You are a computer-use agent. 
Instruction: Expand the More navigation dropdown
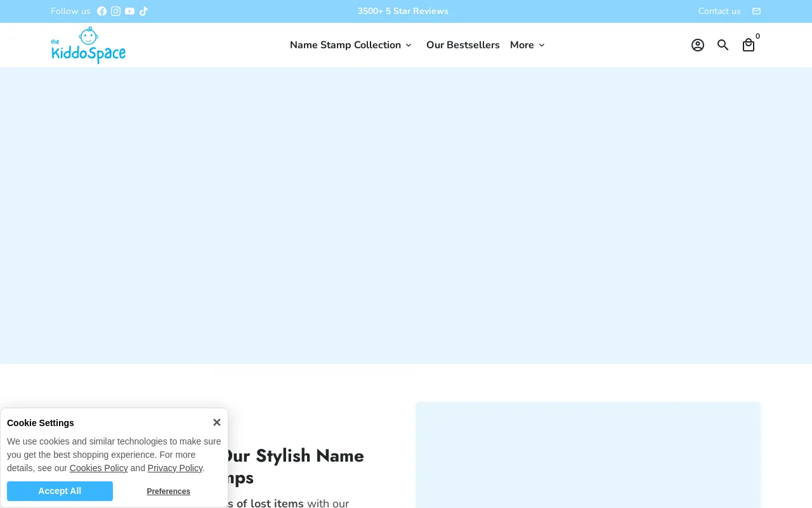coord(522,45)
